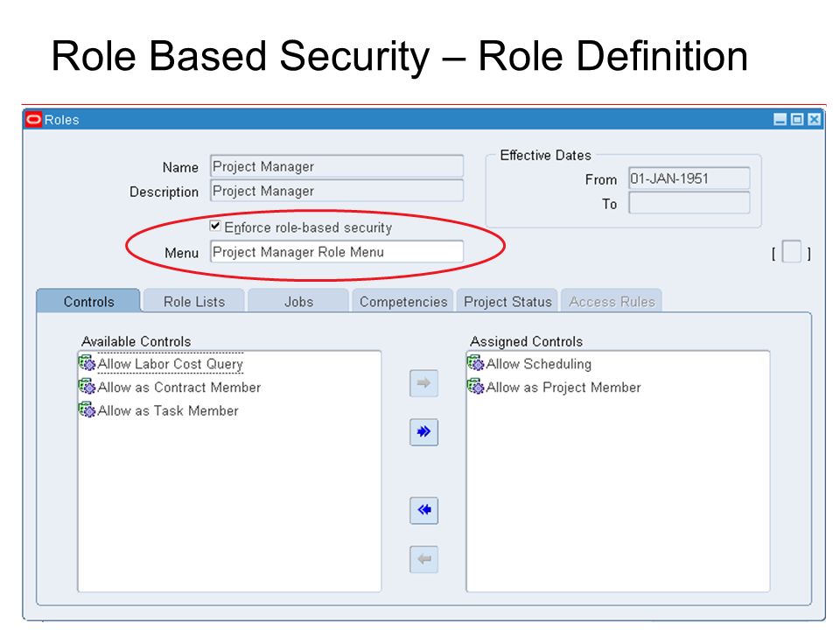Click the gear icon beside Allow Scheduling
Screen dimensions: 840x630
(475, 364)
